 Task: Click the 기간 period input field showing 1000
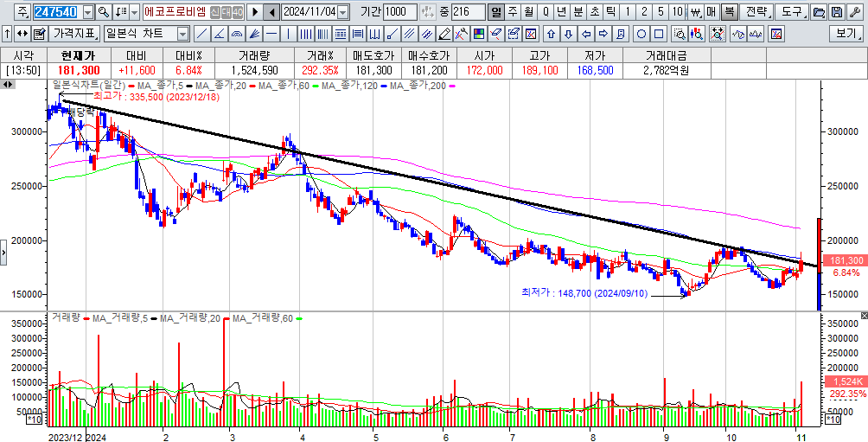399,12
